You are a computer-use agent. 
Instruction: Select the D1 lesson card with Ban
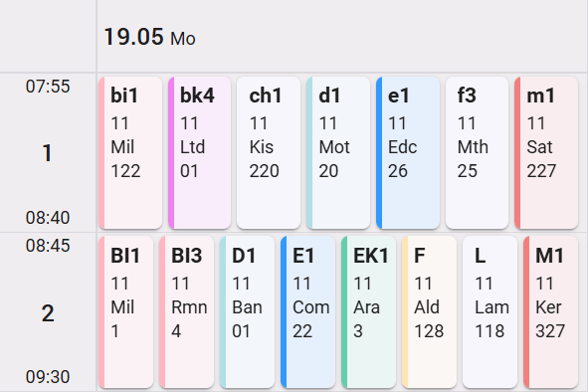[x=247, y=311]
